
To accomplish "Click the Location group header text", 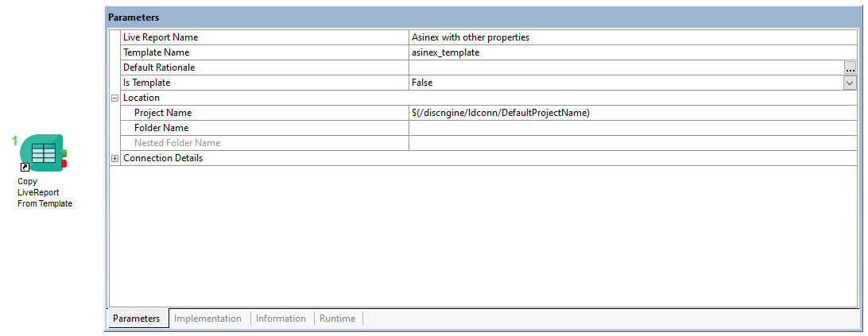I will pos(141,98).
